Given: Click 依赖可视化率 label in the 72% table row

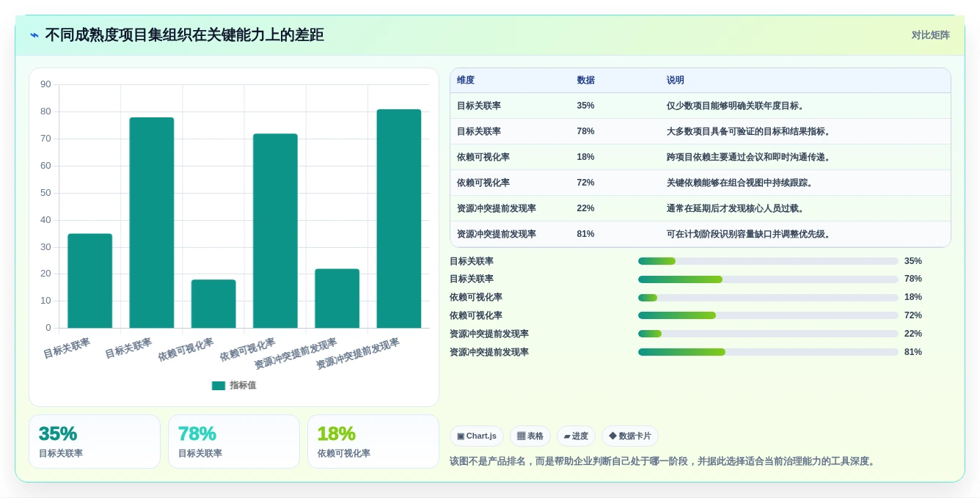Looking at the screenshot, I should [x=483, y=183].
